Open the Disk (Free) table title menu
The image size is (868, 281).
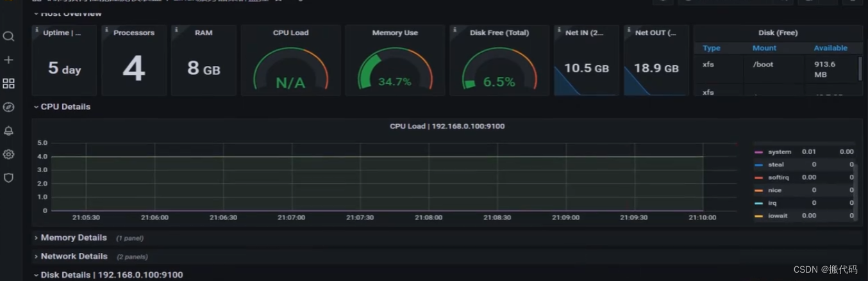[778, 33]
